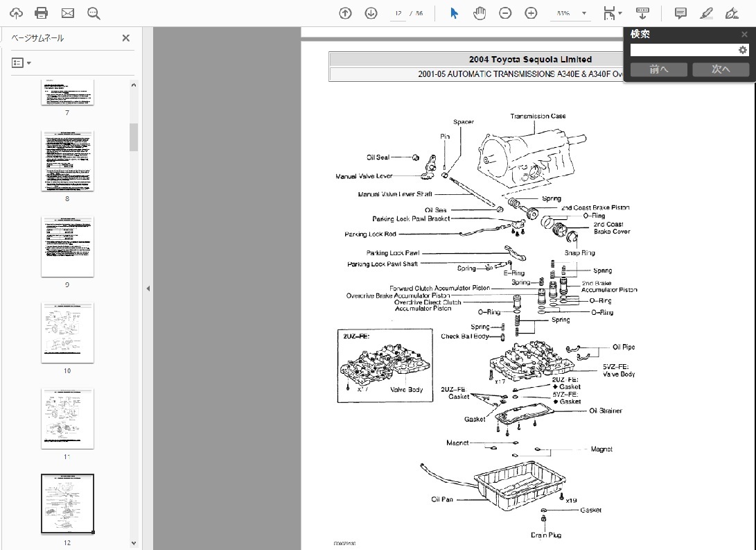Click the cloud upload icon
The width and height of the screenshot is (756, 550).
pyautogui.click(x=16, y=13)
